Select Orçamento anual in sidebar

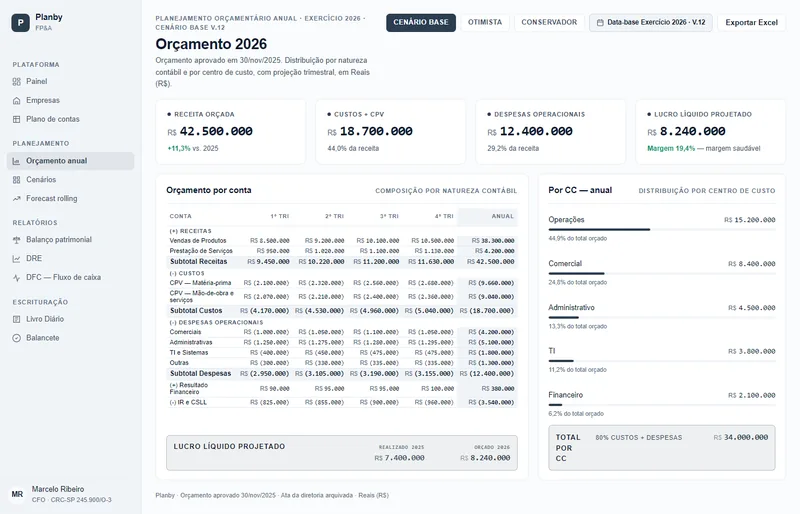[70, 161]
